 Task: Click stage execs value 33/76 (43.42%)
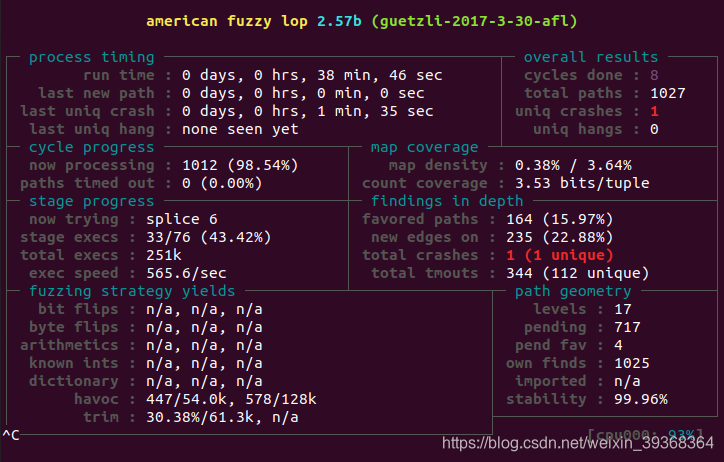tap(209, 237)
